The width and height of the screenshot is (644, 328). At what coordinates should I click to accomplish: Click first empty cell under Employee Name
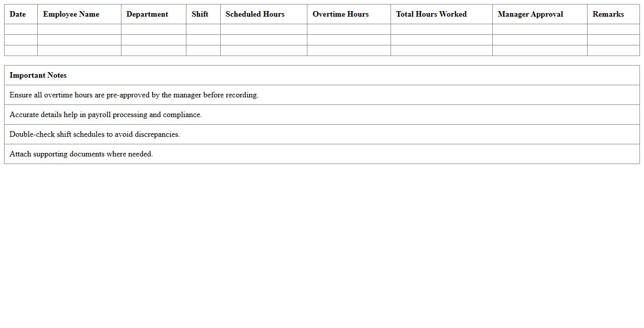click(x=79, y=29)
